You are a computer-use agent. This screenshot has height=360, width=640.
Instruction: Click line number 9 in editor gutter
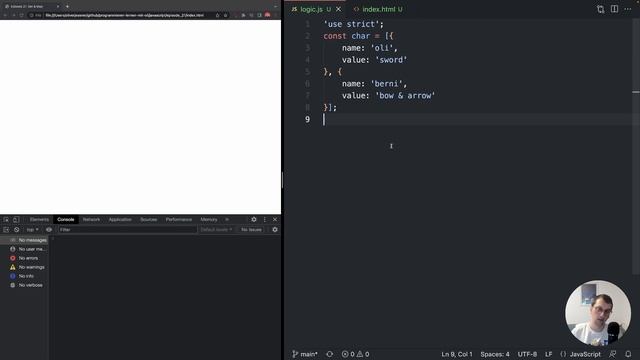point(307,119)
